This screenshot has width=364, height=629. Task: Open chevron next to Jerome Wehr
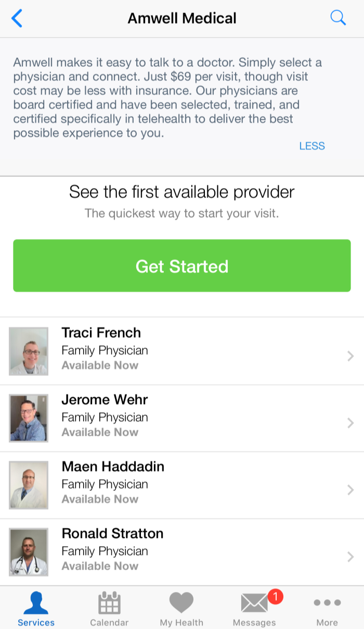350,423
